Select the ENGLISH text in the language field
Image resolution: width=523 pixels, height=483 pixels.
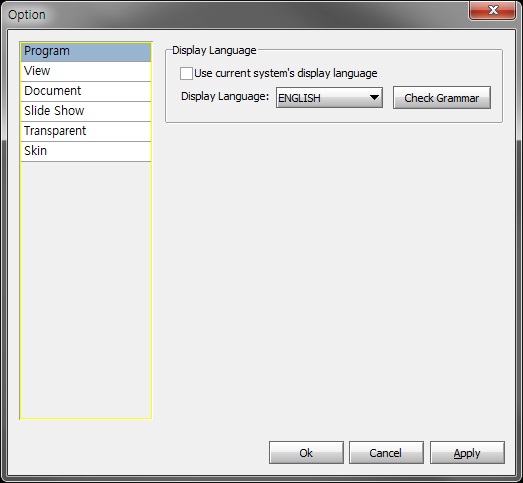(x=299, y=98)
